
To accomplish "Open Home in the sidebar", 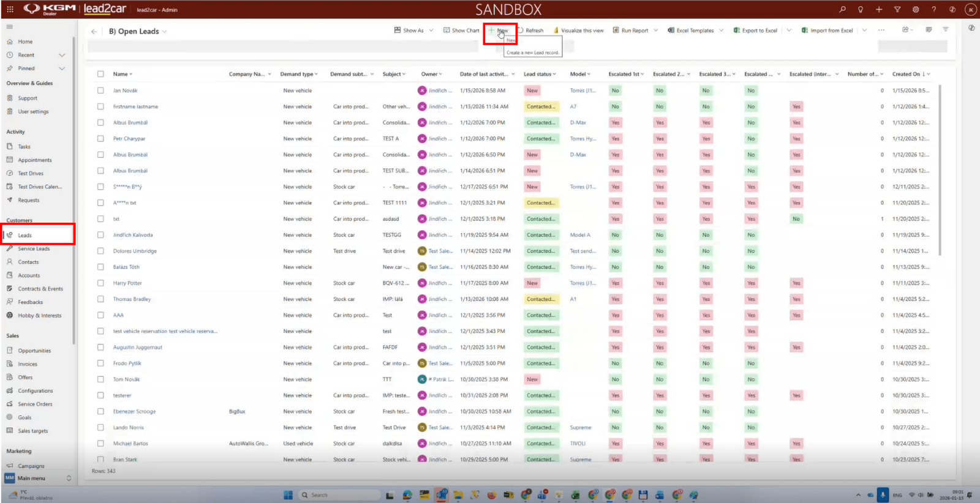I will click(x=25, y=42).
